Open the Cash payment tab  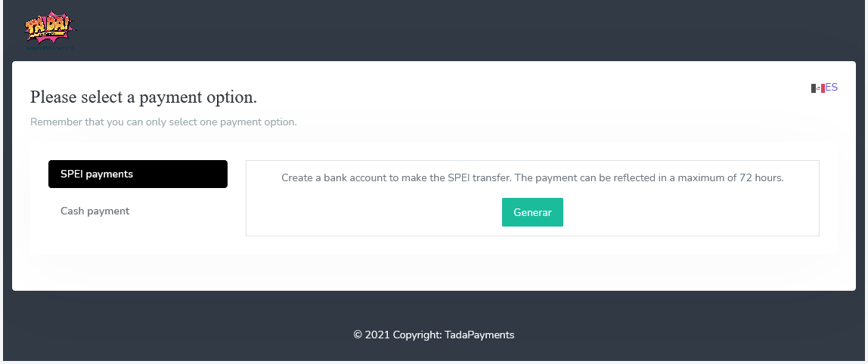coord(95,211)
